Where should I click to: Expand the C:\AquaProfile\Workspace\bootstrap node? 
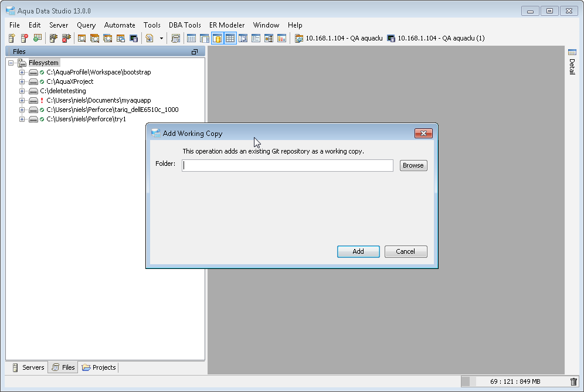22,72
